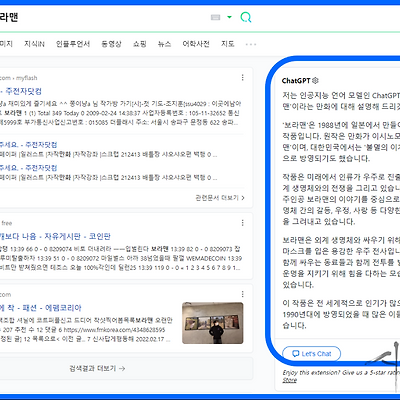Screen dimensions: 400x400
Task: Switch to the 어학사전 tab
Action: (196, 44)
